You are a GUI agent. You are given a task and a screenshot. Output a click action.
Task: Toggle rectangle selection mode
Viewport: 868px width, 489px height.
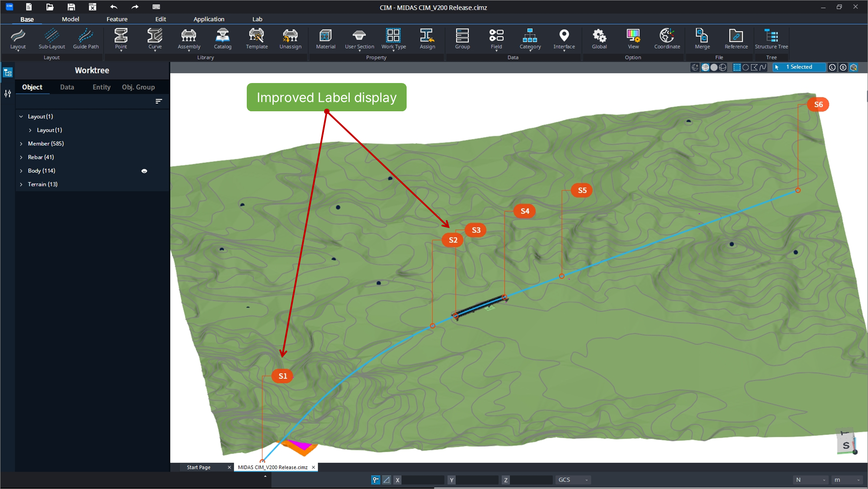click(737, 67)
